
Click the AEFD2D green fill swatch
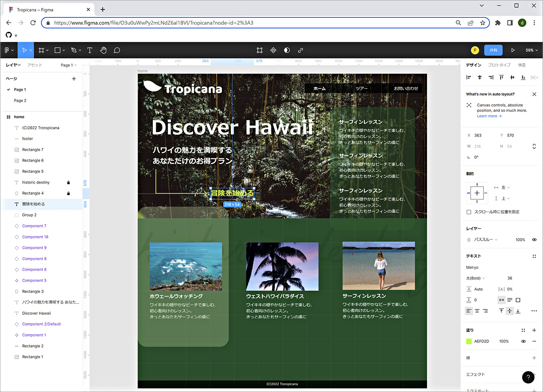[469, 341]
